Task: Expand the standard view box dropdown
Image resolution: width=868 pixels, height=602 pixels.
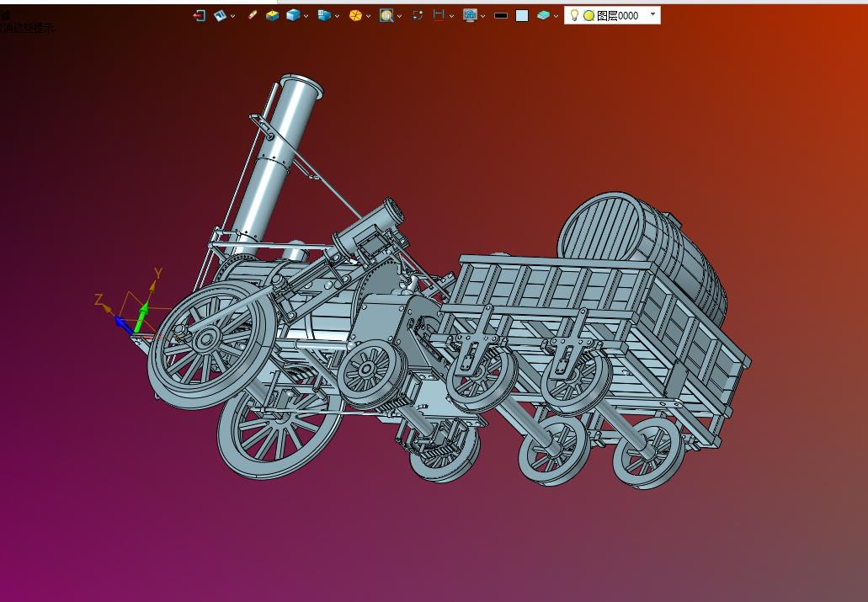Action: pyautogui.click(x=337, y=16)
